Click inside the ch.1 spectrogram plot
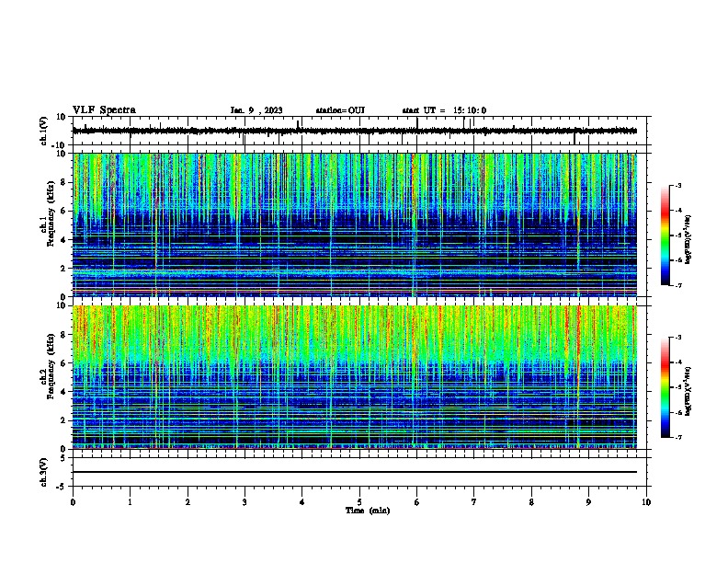Screen dimensions: 728x563 click(354, 224)
